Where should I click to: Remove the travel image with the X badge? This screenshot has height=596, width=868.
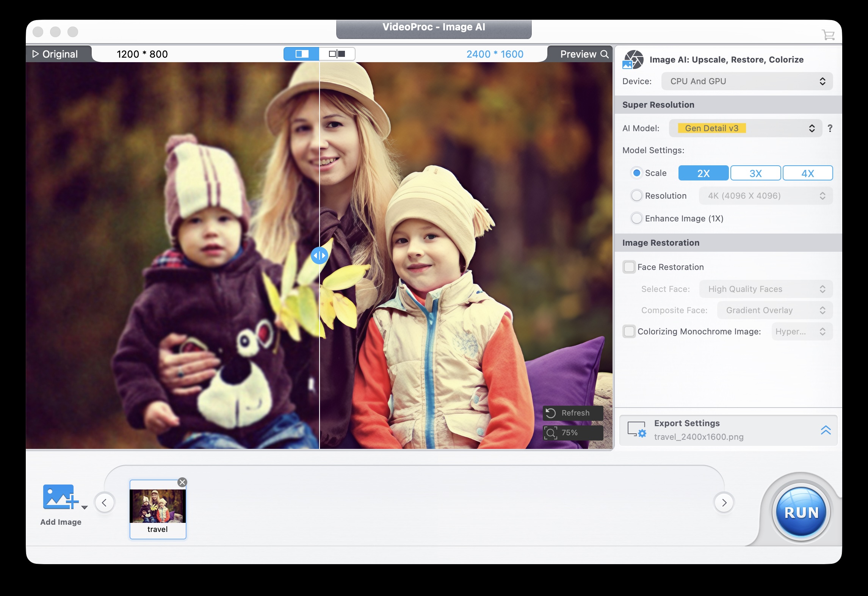click(182, 482)
